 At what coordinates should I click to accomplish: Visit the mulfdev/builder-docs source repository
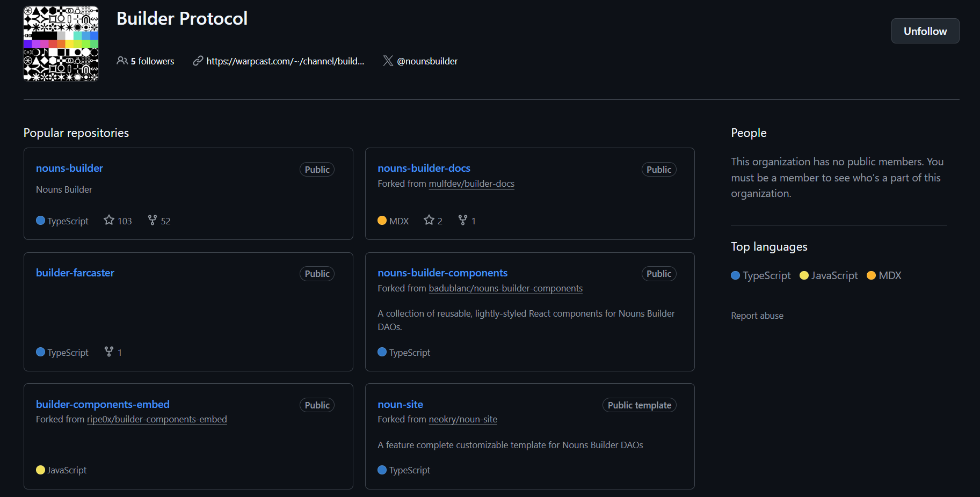(471, 183)
